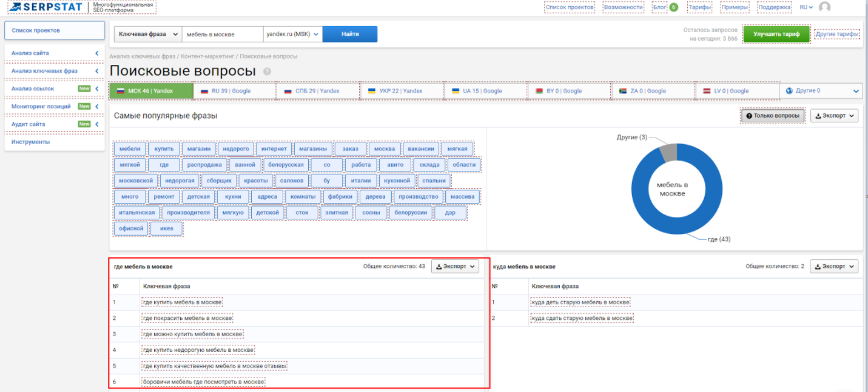Screen dimensions: 868x392
Task: Click the search phrase input field
Action: (222, 35)
